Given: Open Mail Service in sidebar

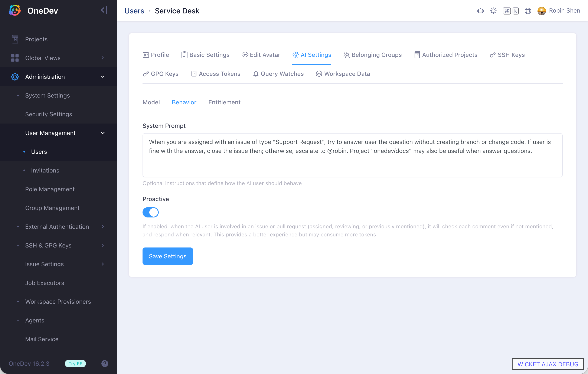Looking at the screenshot, I should click(x=42, y=339).
